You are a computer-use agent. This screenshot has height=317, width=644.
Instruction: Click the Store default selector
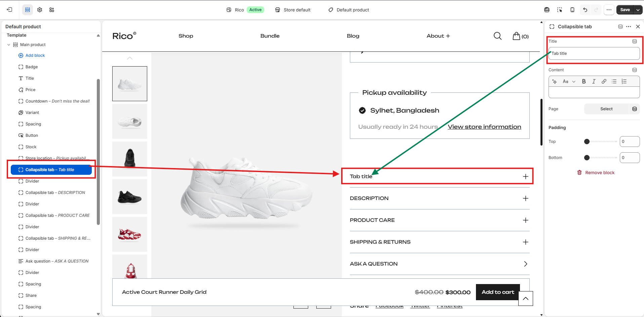(293, 10)
